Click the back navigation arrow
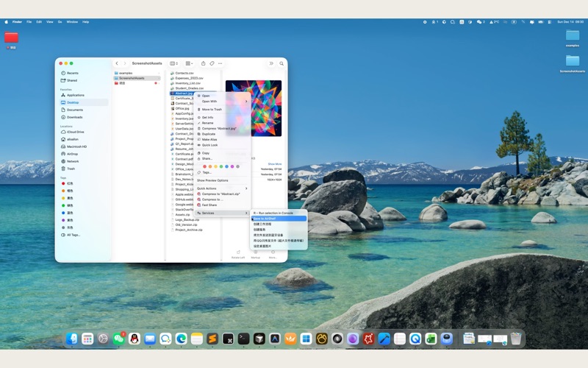 pyautogui.click(x=117, y=63)
